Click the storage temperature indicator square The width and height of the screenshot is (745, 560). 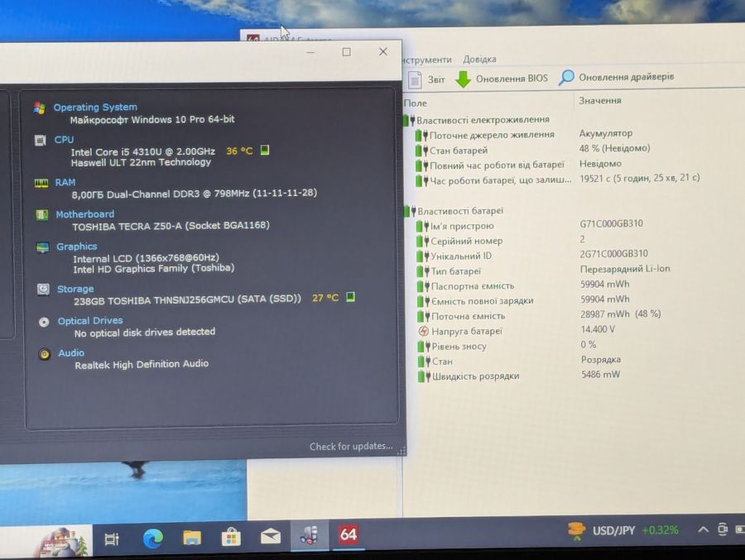[350, 297]
